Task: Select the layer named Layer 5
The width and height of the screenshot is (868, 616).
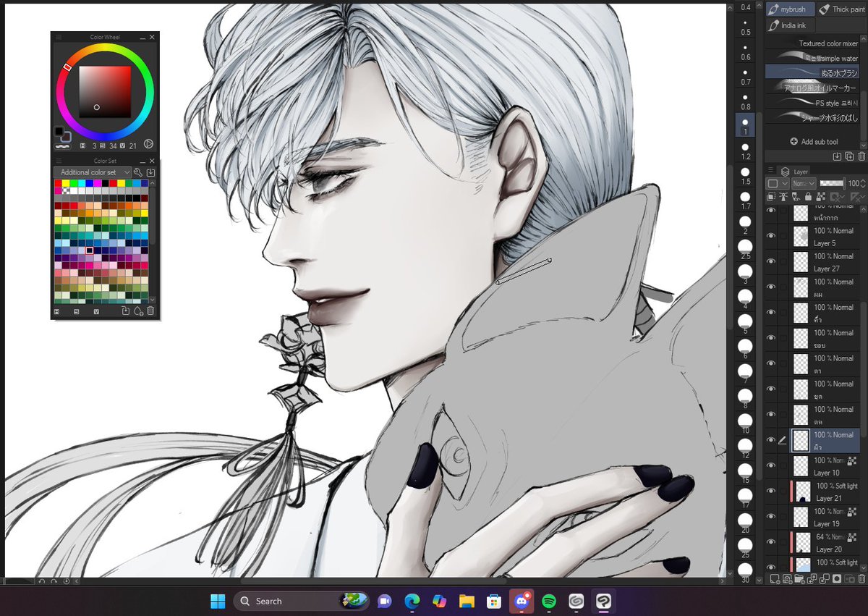Action: [x=814, y=236]
